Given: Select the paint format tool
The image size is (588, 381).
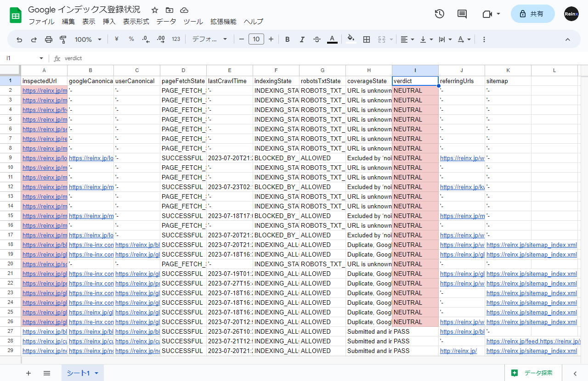Looking at the screenshot, I should pyautogui.click(x=63, y=39).
